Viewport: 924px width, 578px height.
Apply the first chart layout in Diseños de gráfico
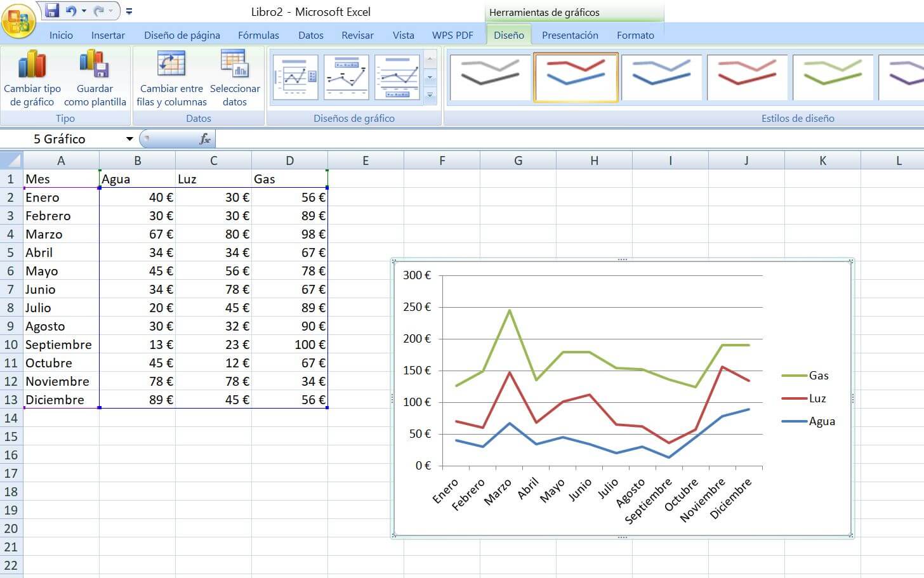click(294, 77)
